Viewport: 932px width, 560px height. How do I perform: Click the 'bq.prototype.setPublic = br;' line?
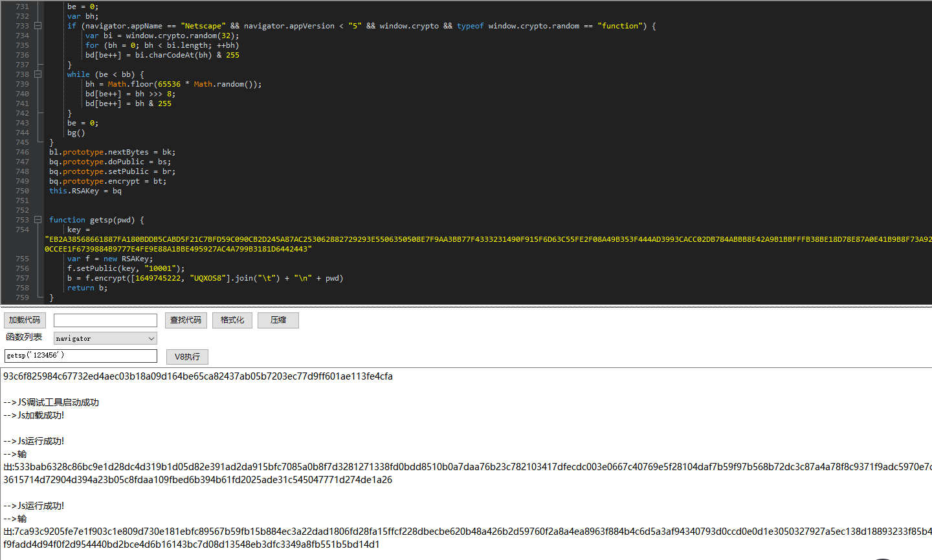tap(113, 171)
